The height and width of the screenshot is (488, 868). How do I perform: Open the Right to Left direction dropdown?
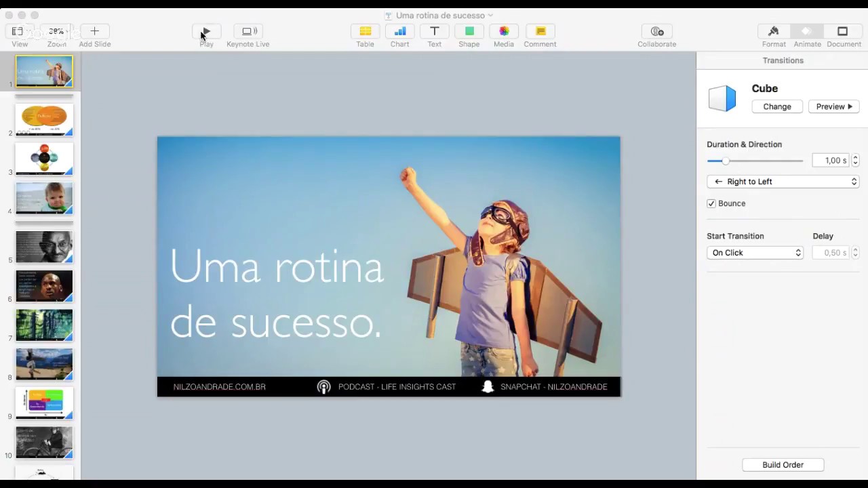pos(783,182)
